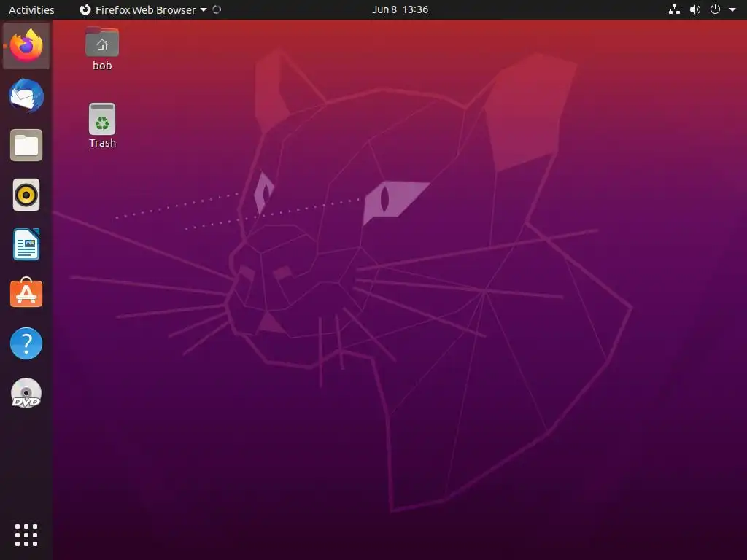This screenshot has height=560, width=747.
Task: Open Ubuntu Software store
Action: 26,293
